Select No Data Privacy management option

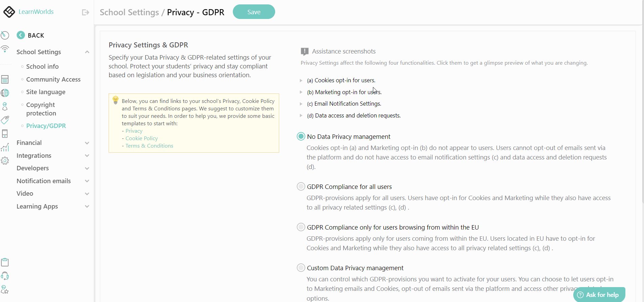point(301,136)
